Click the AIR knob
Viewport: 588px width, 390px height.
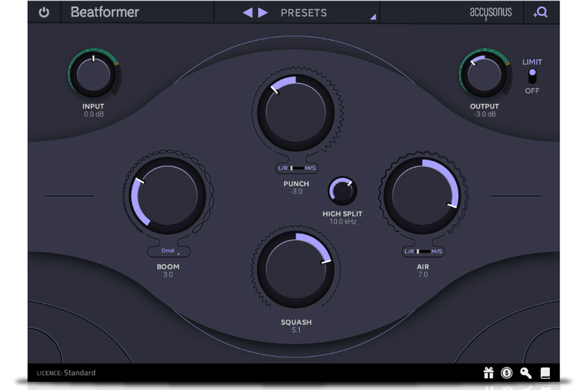pyautogui.click(x=423, y=195)
